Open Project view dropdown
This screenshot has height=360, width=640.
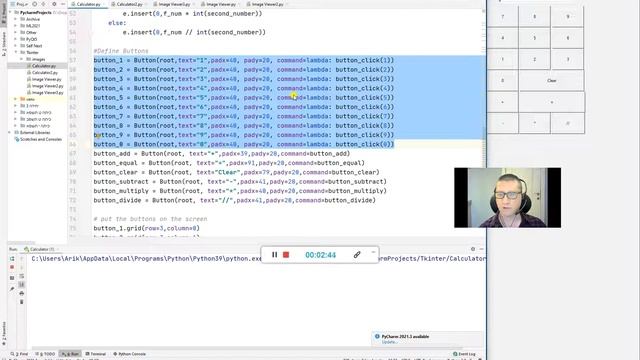20,4
